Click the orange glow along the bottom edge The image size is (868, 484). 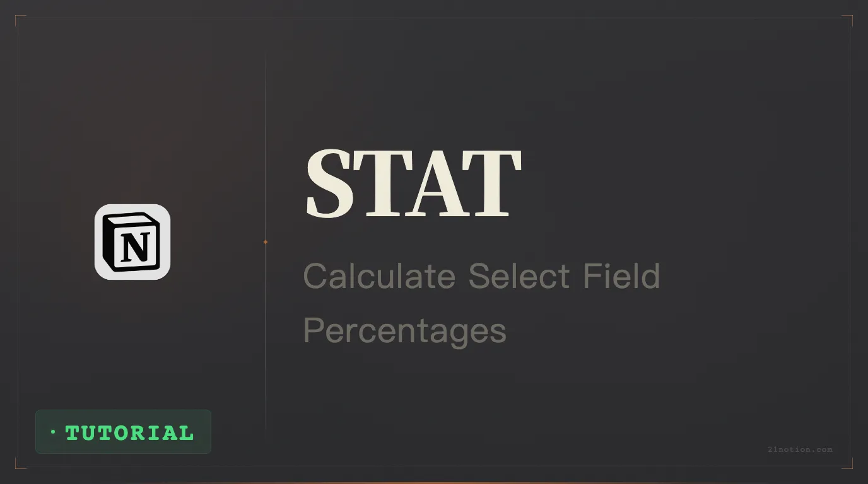coord(434,482)
